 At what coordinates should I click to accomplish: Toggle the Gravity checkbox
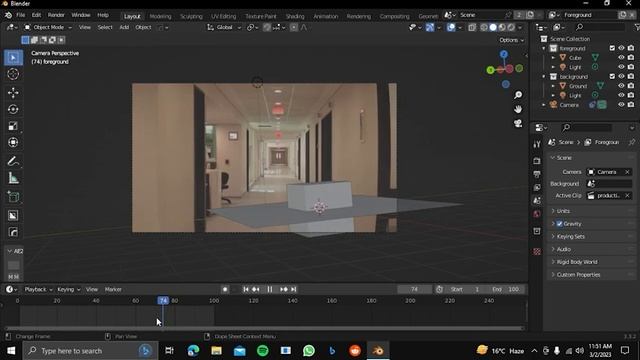560,224
